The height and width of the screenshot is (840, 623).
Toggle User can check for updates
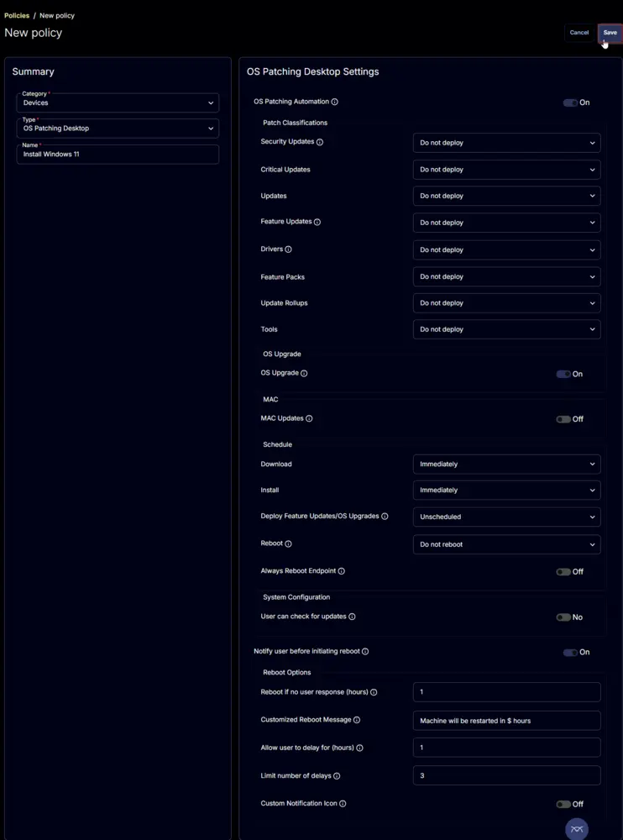(x=563, y=617)
